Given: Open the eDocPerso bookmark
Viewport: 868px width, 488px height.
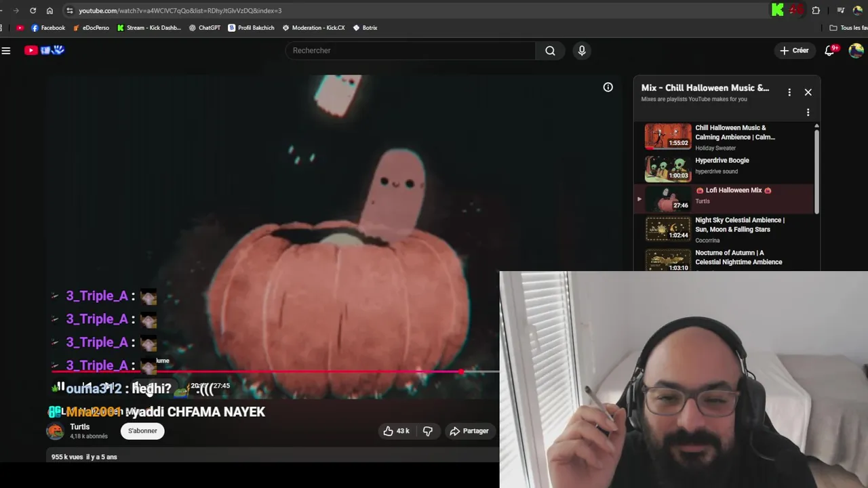Looking at the screenshot, I should click(91, 28).
